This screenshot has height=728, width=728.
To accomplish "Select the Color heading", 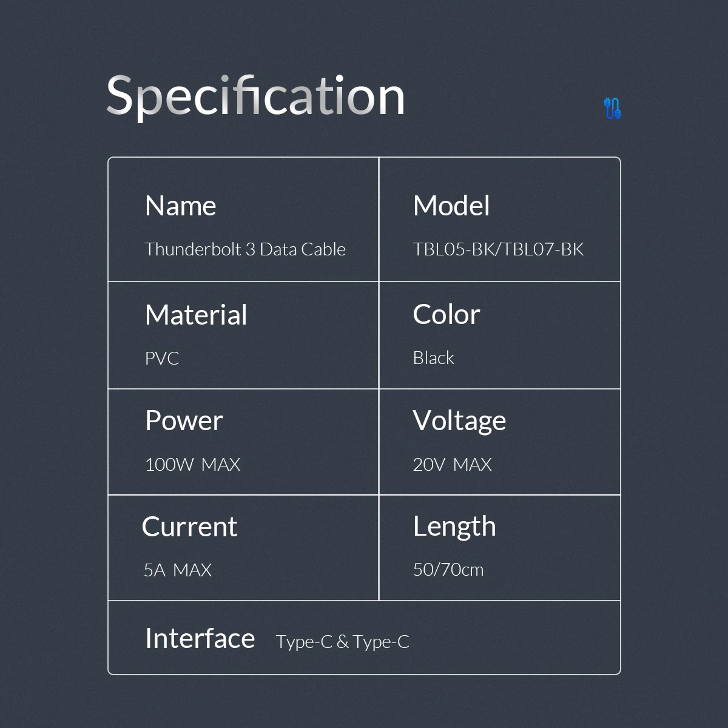I will point(447,315).
